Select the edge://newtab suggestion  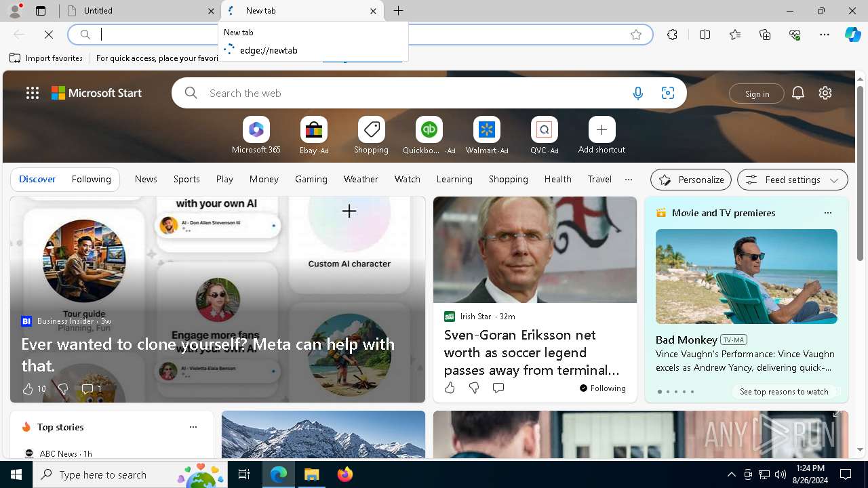click(313, 50)
